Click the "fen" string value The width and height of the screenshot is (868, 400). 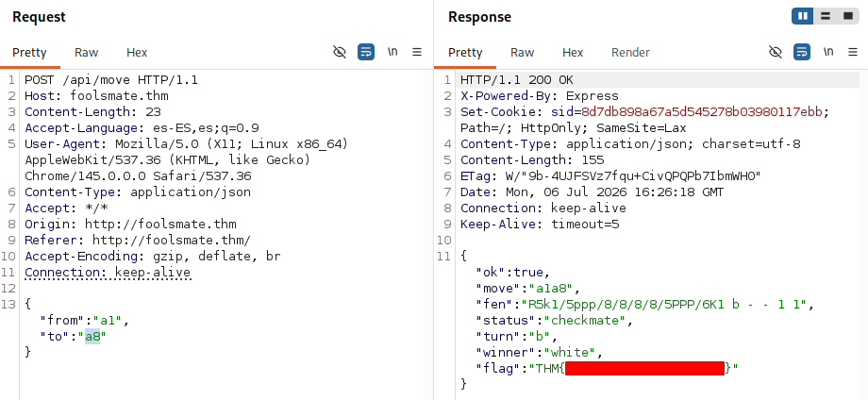click(x=664, y=305)
